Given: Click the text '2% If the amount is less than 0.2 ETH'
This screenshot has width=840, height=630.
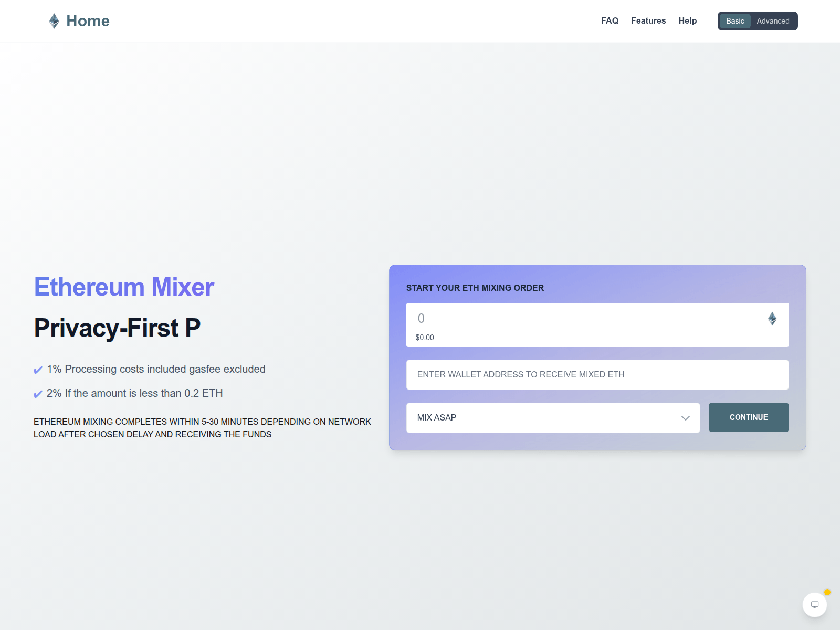Looking at the screenshot, I should 135,393.
